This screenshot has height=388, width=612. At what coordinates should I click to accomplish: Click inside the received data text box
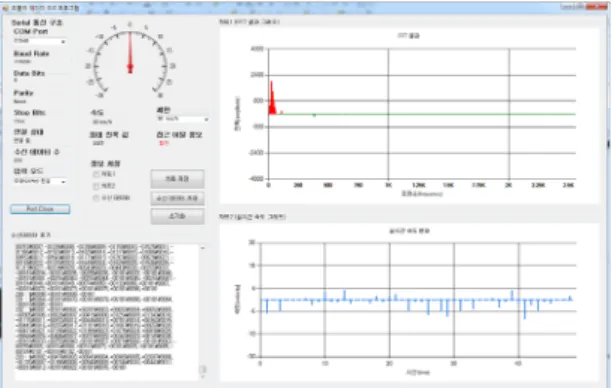coord(106,311)
